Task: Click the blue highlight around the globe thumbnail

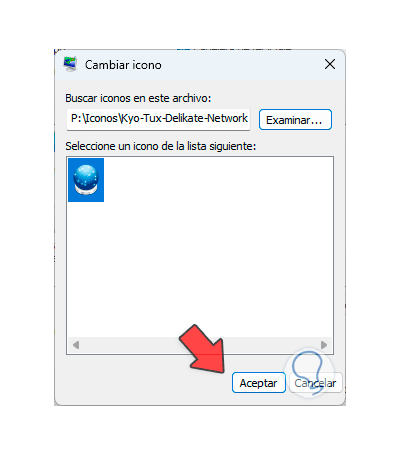Action: 86,180
